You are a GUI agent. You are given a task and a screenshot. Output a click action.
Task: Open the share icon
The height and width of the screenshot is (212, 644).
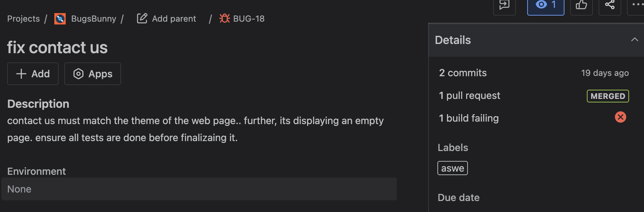coord(610,5)
